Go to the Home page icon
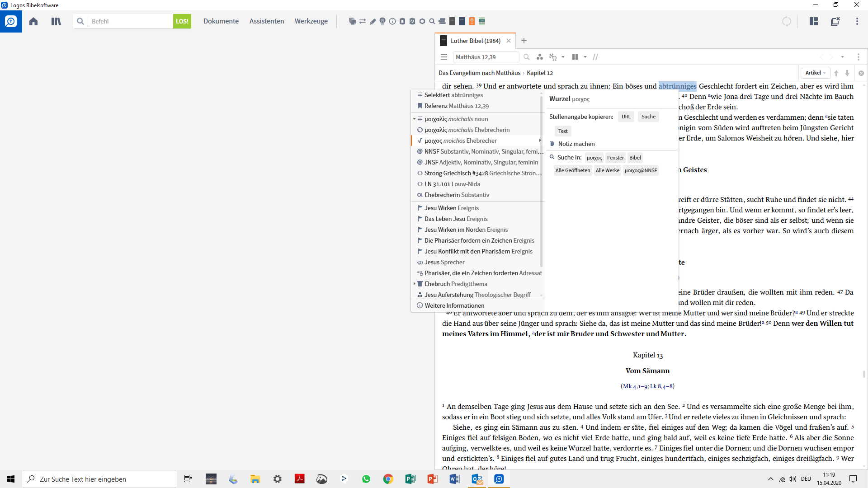The image size is (868, 488). point(33,21)
